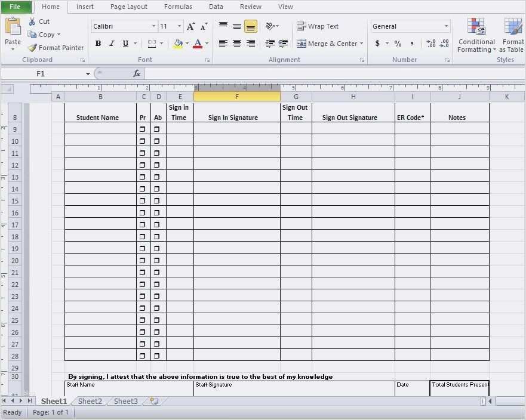Apply bold formatting

point(97,44)
